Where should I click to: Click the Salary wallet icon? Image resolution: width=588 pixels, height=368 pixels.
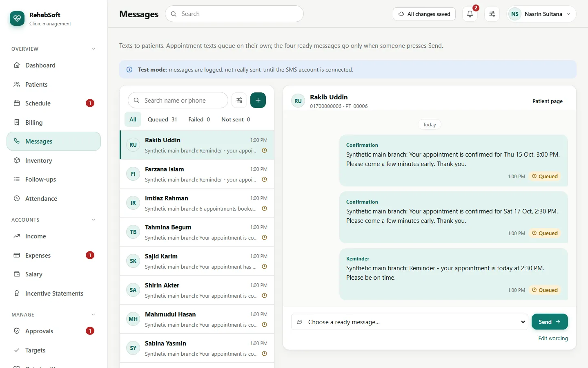17,274
